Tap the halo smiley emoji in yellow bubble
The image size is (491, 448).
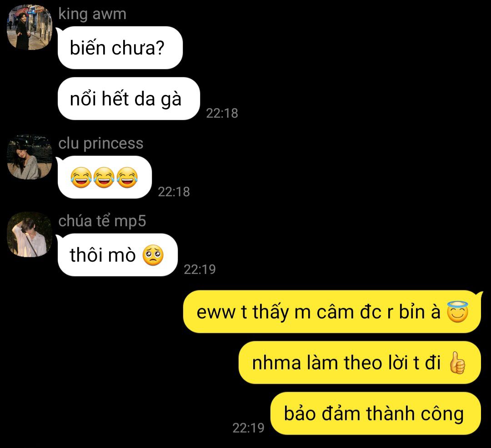tap(457, 312)
